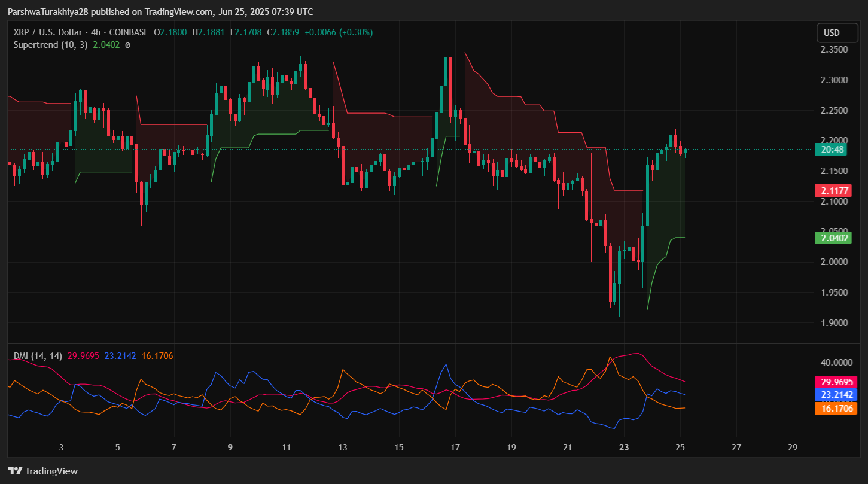Open the USD currency selector
The height and width of the screenshot is (484, 868).
pos(832,33)
